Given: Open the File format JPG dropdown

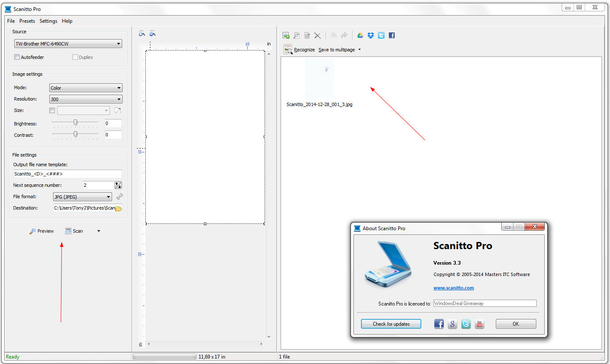Looking at the screenshot, I should click(82, 197).
